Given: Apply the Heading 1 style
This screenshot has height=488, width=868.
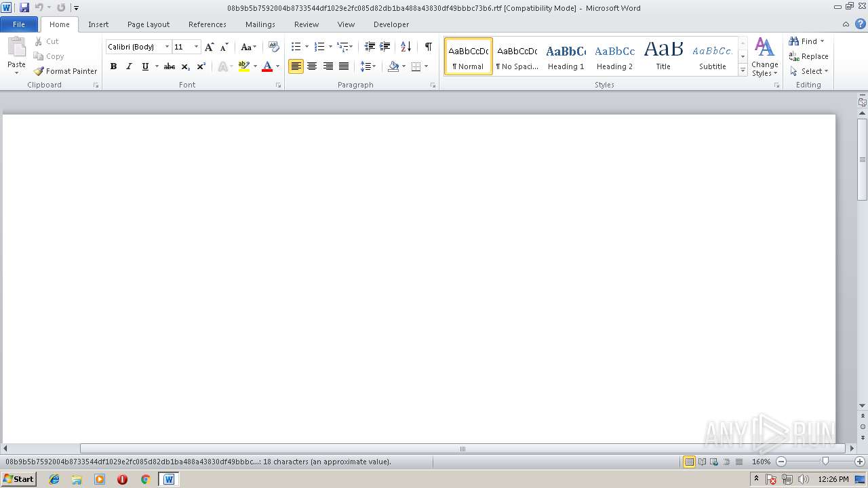Looking at the screenshot, I should pyautogui.click(x=566, y=56).
